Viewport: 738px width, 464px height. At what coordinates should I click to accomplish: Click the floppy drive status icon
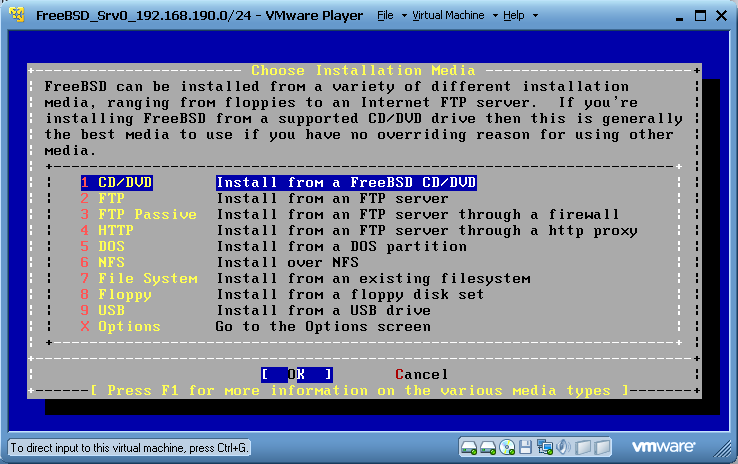click(x=526, y=447)
